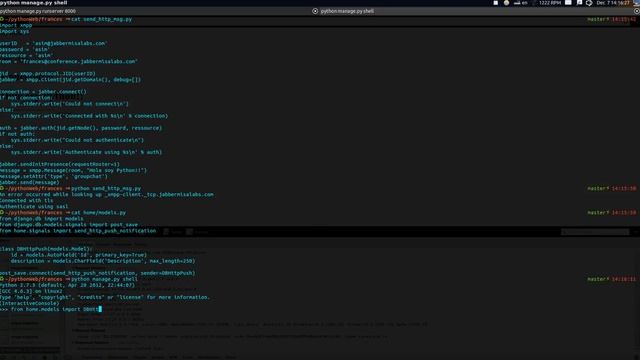The width and height of the screenshot is (640, 360).
Task: Click the room = 'frances@conference...' line
Action: 69,61
